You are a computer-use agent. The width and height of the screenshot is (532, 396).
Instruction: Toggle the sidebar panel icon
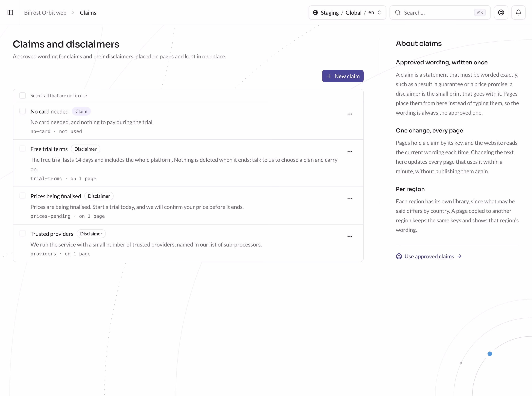(10, 12)
